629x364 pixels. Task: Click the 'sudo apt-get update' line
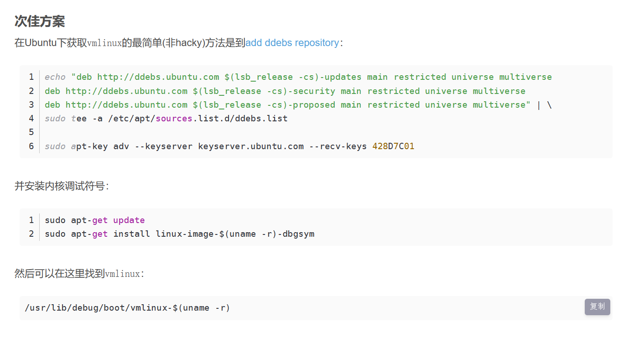pyautogui.click(x=94, y=220)
